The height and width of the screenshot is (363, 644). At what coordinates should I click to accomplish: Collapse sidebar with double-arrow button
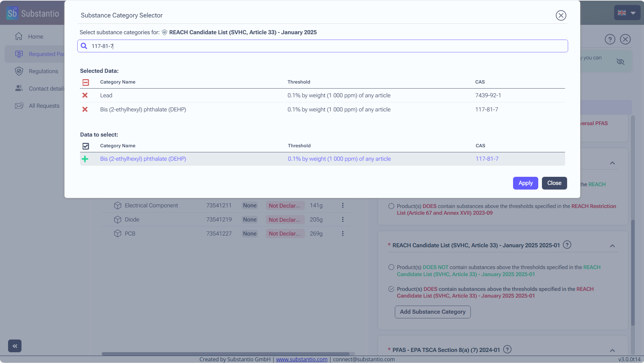(15, 346)
